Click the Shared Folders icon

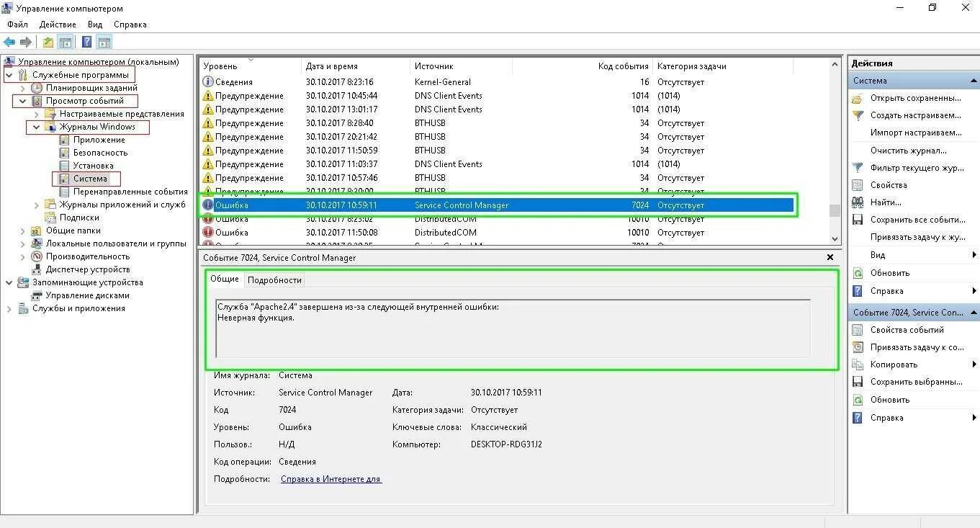(37, 231)
